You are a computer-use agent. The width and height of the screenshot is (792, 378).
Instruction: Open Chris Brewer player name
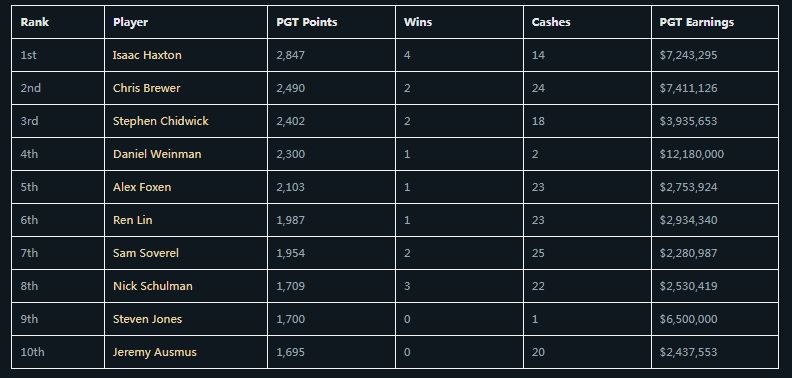146,88
